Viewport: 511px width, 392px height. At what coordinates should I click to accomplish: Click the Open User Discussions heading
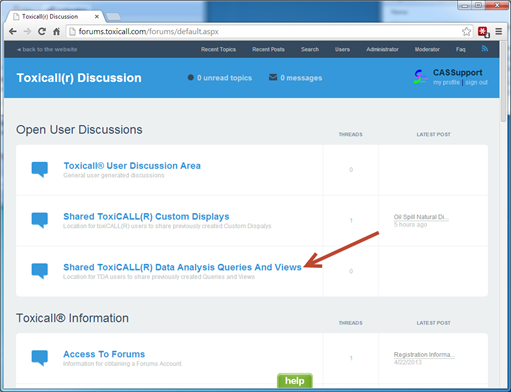tap(79, 130)
